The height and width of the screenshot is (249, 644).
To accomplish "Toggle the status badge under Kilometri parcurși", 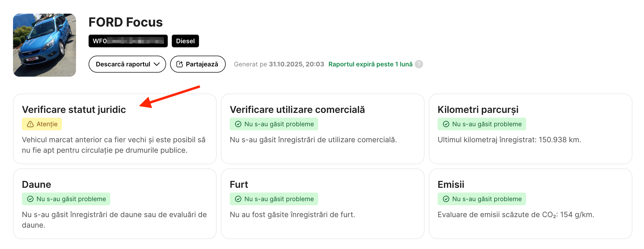I will coord(481,124).
